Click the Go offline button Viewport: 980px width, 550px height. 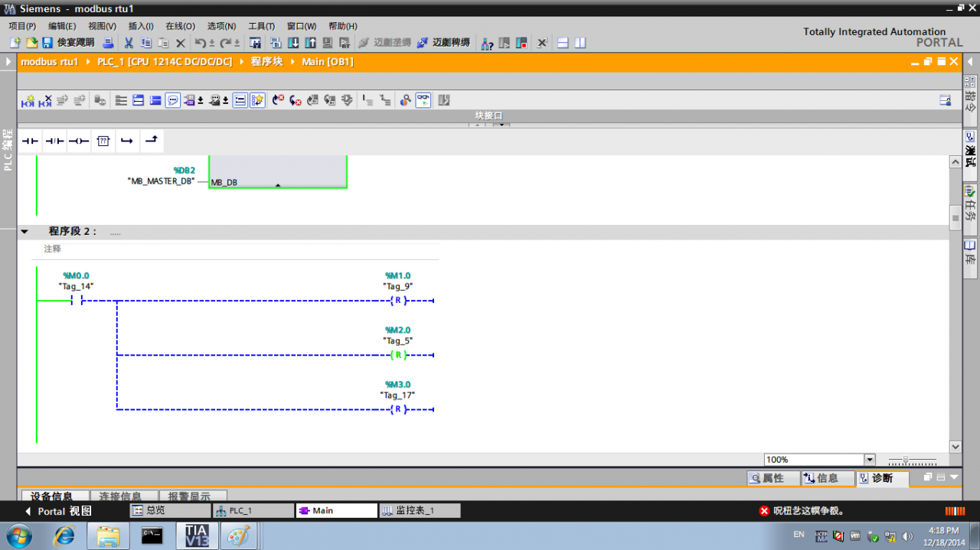point(444,43)
